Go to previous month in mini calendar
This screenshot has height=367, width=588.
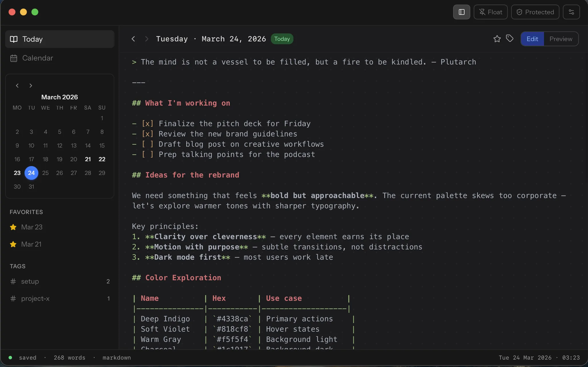click(17, 86)
